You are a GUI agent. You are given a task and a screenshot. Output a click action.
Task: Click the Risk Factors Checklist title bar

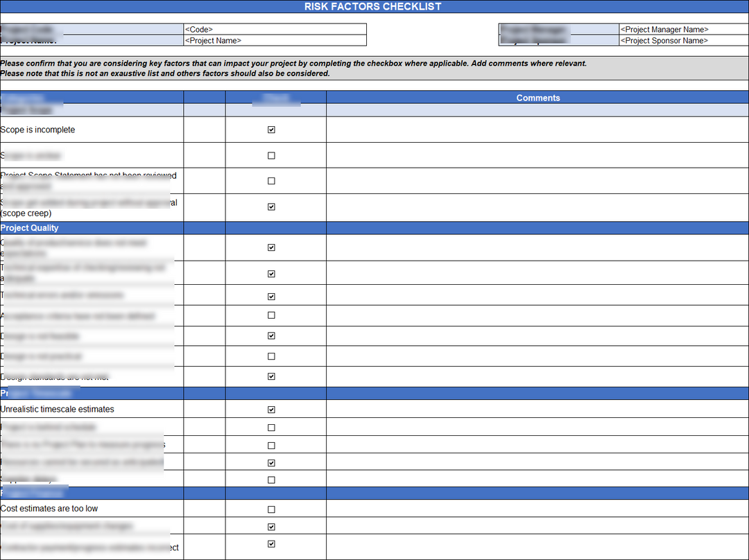[373, 7]
